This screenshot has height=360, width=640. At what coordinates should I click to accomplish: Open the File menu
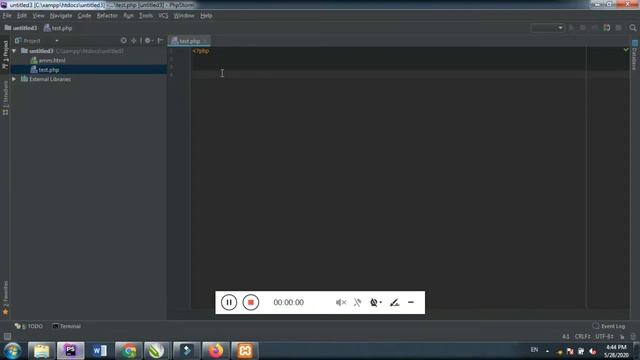7,16
